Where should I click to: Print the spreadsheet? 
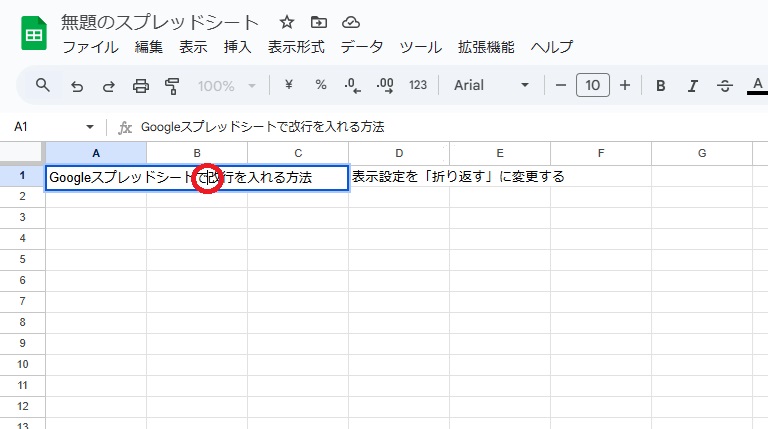pos(141,86)
